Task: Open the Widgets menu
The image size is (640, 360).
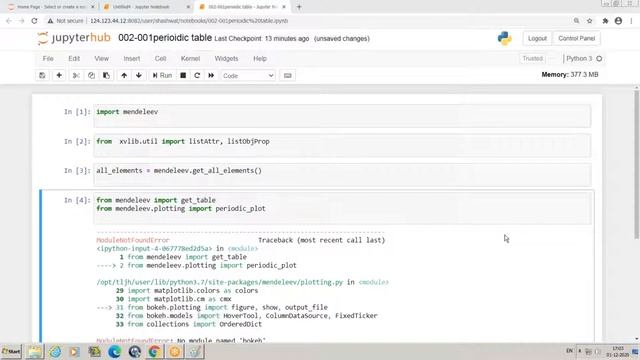Action: coord(226,59)
